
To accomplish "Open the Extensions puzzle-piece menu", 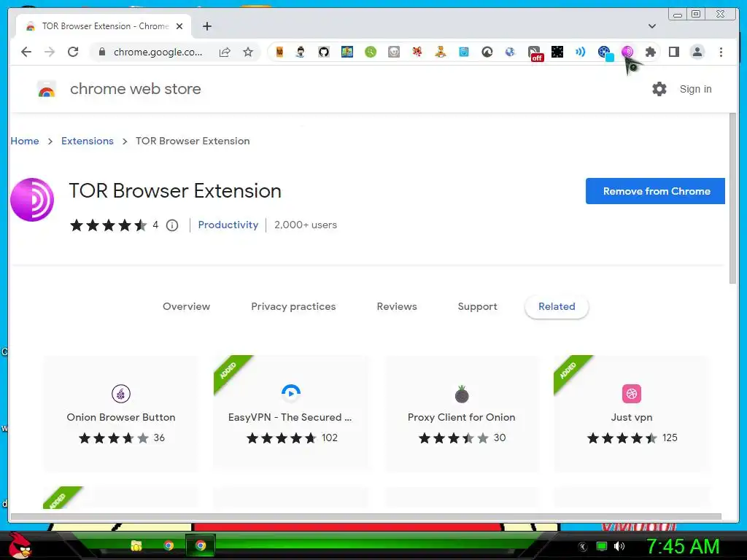I will (651, 52).
